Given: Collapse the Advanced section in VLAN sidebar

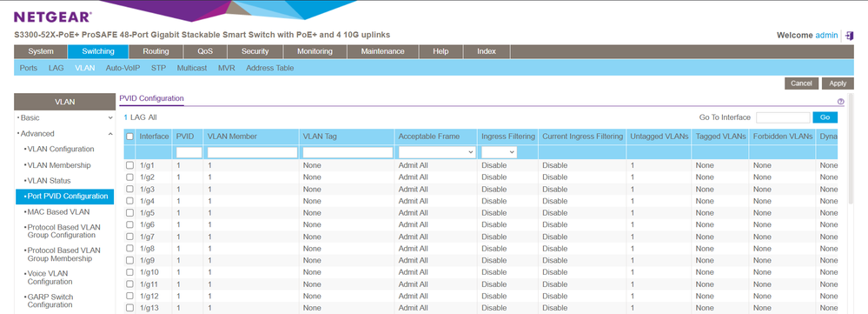Looking at the screenshot, I should pyautogui.click(x=64, y=133).
